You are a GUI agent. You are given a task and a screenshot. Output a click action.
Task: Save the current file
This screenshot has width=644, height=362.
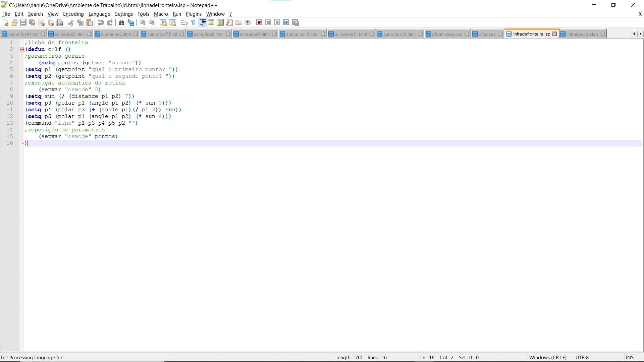(x=23, y=22)
